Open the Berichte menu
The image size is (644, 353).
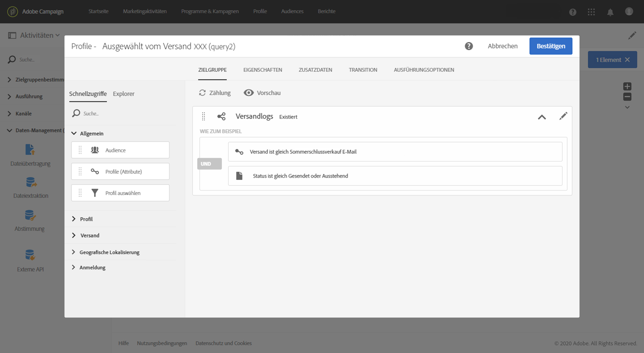coord(326,11)
